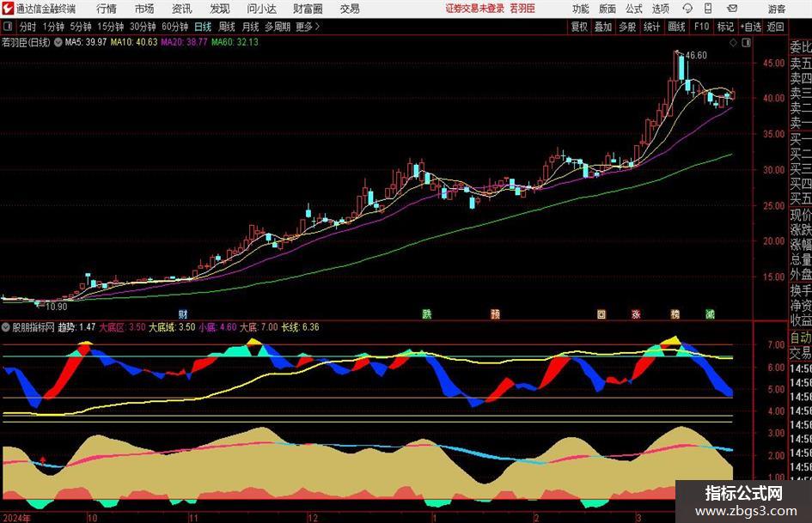Open the mail envelope icon
This screenshot has height=523, width=812.
point(732,9)
